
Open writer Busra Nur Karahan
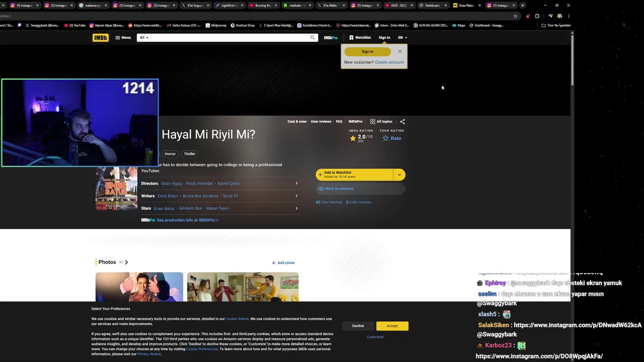(x=200, y=196)
